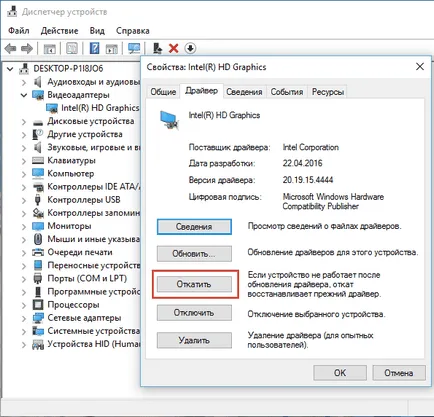Click the Клавиатуры keyboard icon

click(x=38, y=161)
